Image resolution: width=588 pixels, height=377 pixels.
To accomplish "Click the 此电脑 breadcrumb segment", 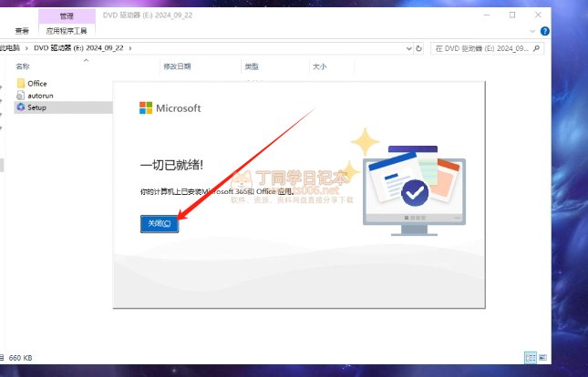I will (10, 48).
